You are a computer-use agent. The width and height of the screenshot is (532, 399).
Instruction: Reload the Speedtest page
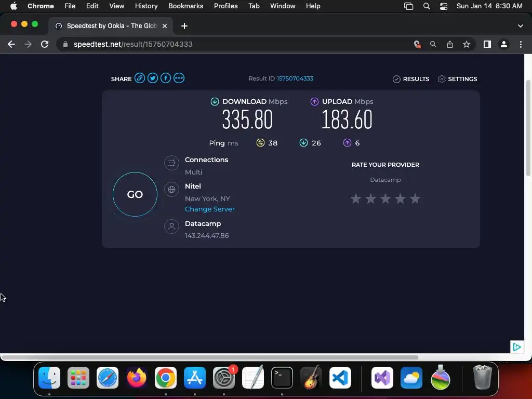[x=45, y=44]
